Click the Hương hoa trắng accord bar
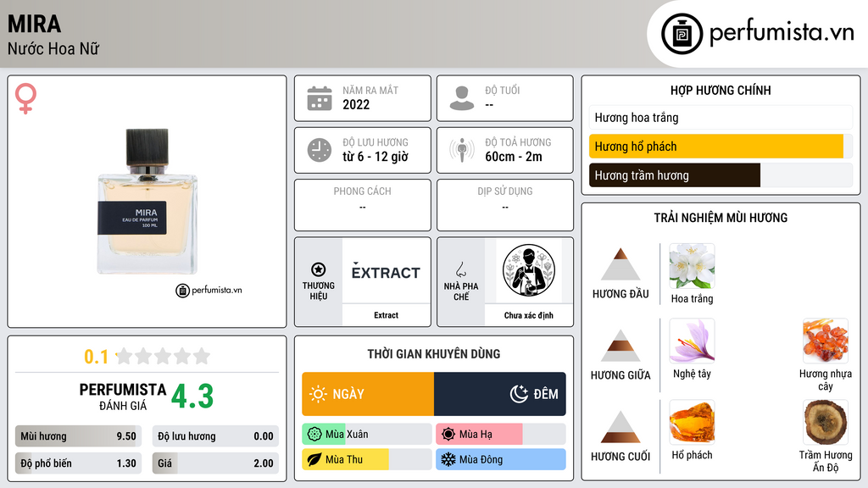This screenshot has height=488, width=868. click(x=721, y=117)
